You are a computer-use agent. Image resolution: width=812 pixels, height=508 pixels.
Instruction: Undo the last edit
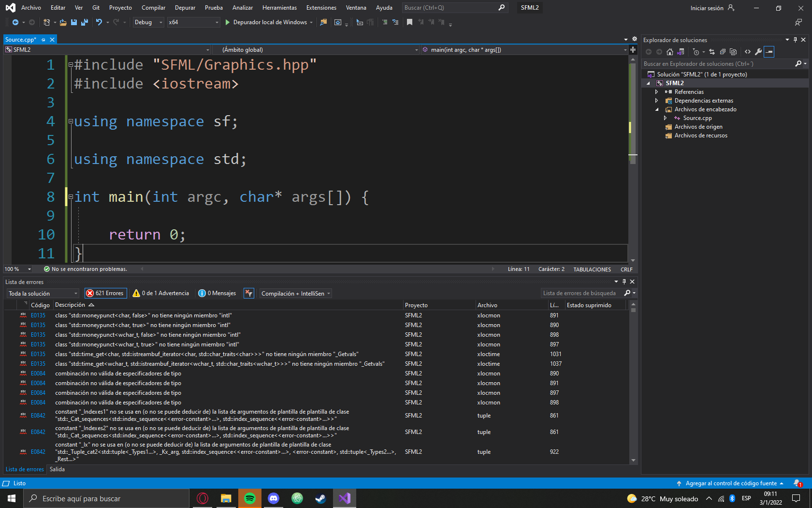pos(99,22)
